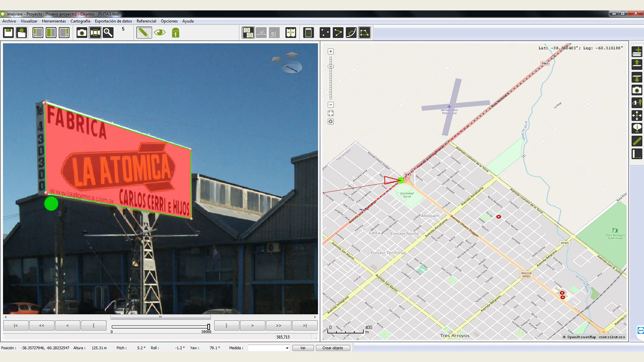This screenshot has width=644, height=362.
Task: Click the fast rewind << button
Action: click(x=41, y=325)
